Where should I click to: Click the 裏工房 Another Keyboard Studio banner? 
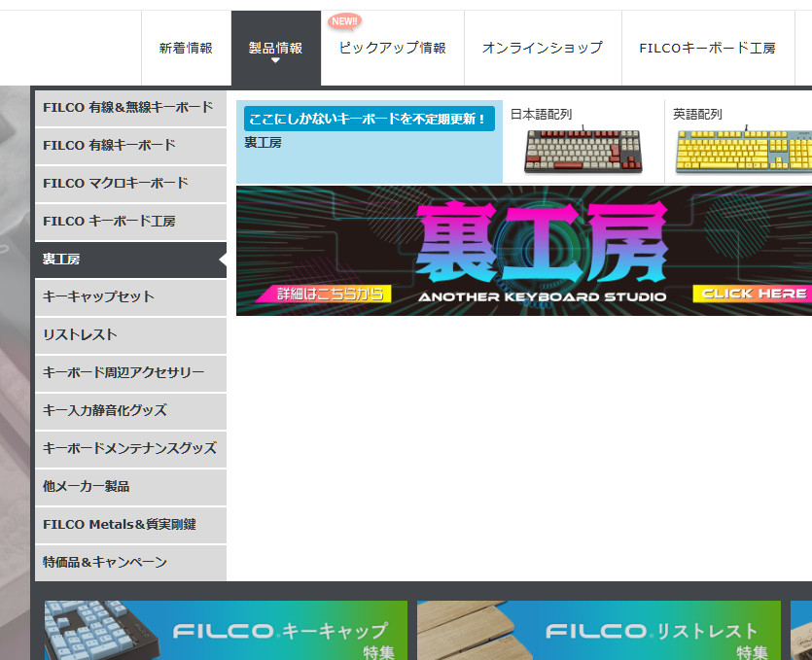[x=524, y=251]
